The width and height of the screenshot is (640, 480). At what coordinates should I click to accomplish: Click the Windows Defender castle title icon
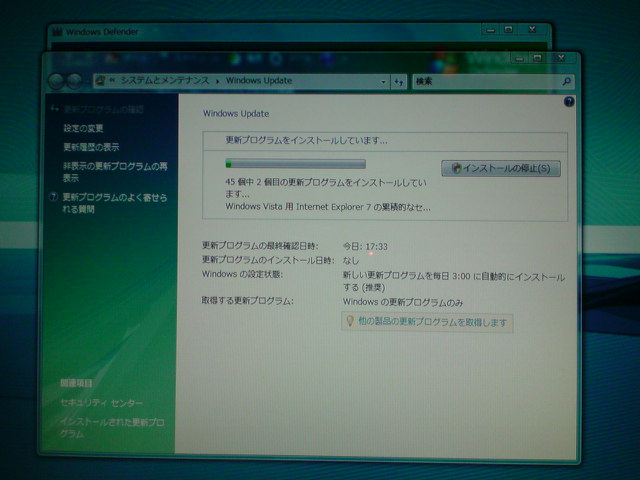(x=58, y=32)
